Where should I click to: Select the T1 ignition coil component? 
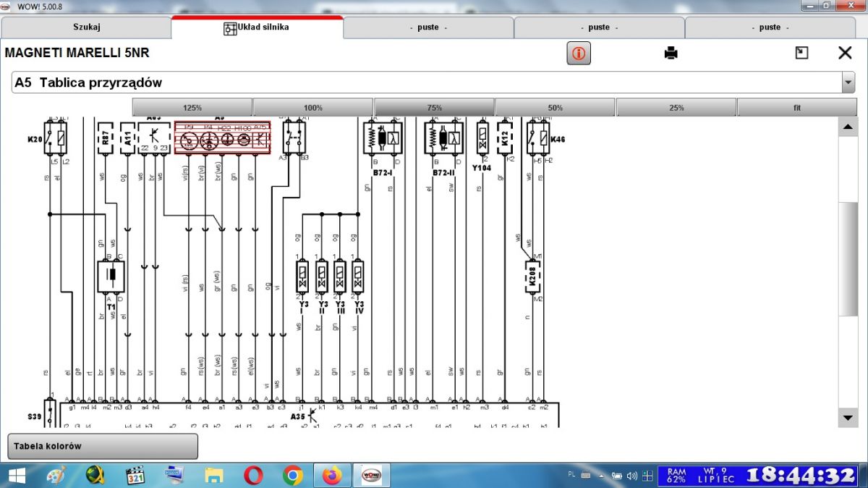pyautogui.click(x=111, y=277)
